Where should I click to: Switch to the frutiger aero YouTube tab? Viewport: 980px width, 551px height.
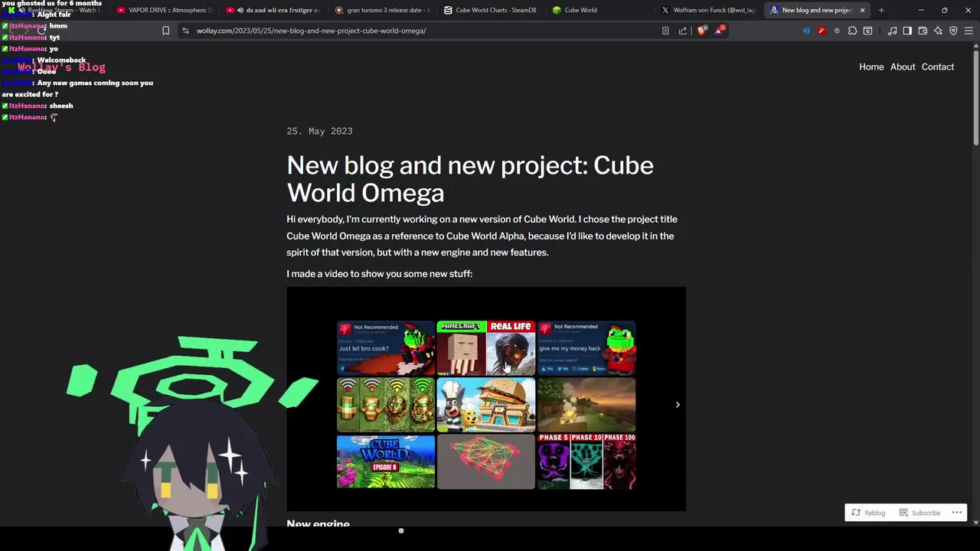click(x=274, y=10)
